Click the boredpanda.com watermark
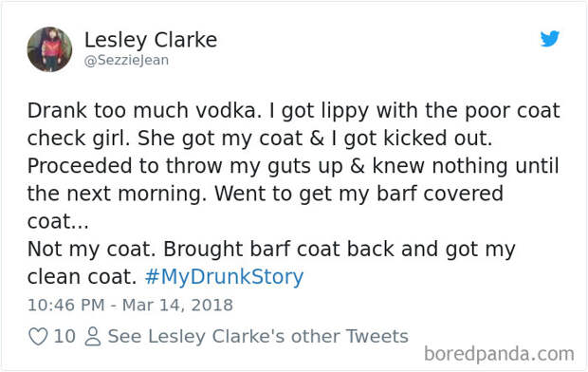 [499, 354]
